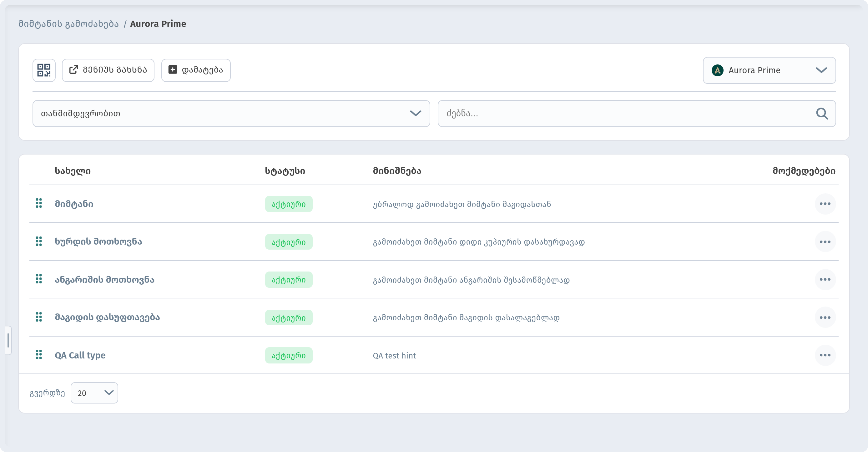Open the QR code generator icon
The image size is (868, 452).
coord(44,70)
